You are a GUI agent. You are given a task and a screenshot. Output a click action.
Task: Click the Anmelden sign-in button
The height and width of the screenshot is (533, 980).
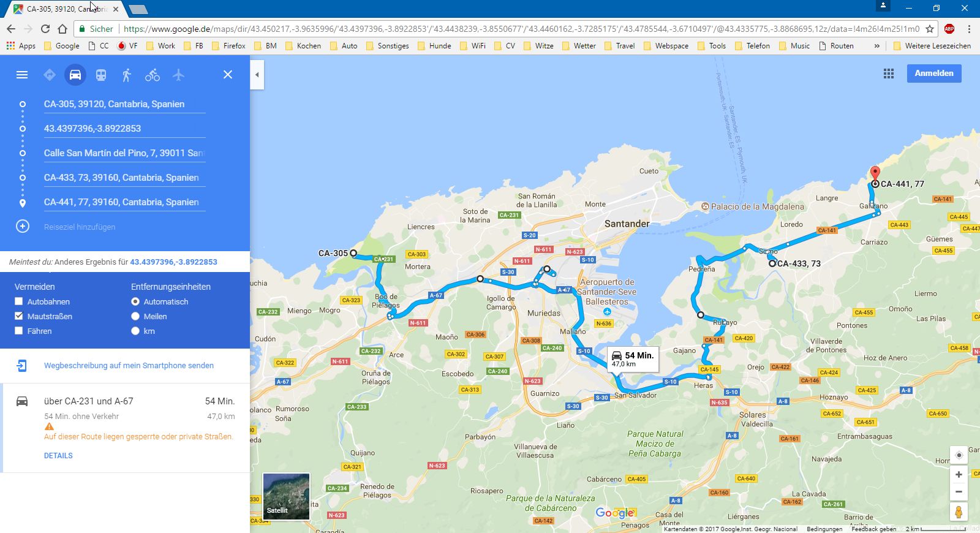pyautogui.click(x=933, y=74)
